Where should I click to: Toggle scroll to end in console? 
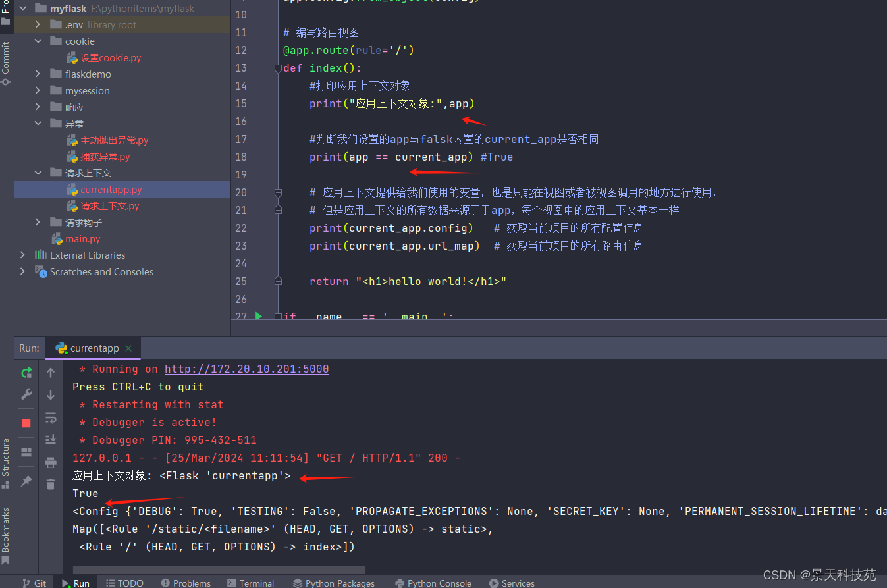(51, 439)
